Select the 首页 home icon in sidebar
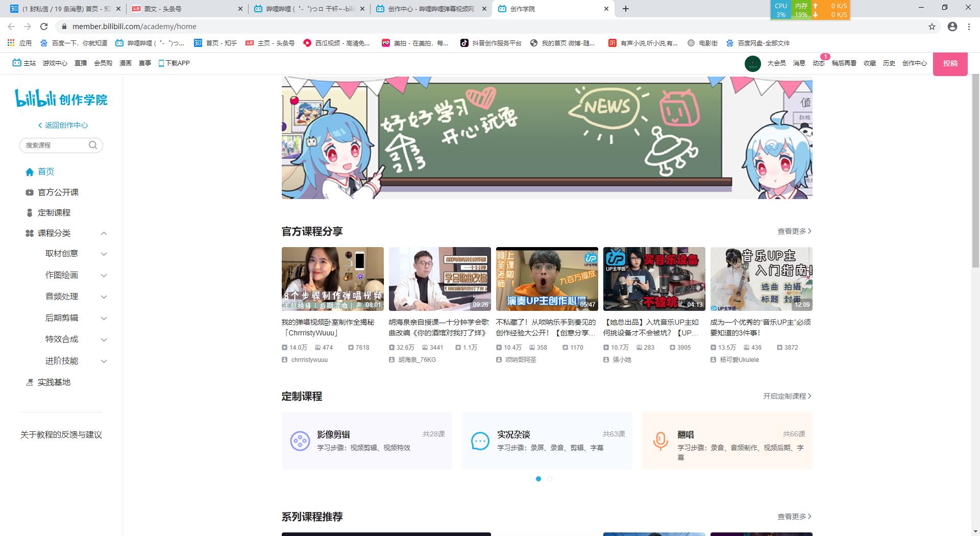 [30, 172]
